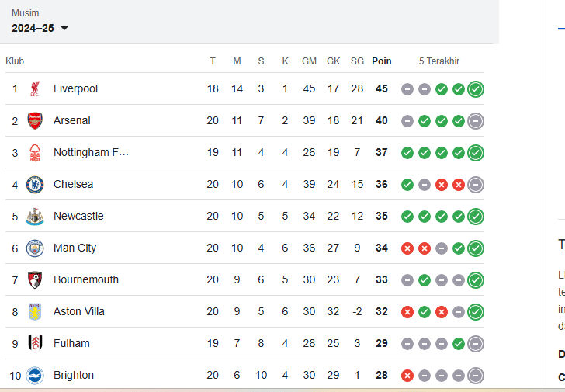Screen dimensions: 565x392
Task: Click the Fulham club crest
Action: point(35,343)
